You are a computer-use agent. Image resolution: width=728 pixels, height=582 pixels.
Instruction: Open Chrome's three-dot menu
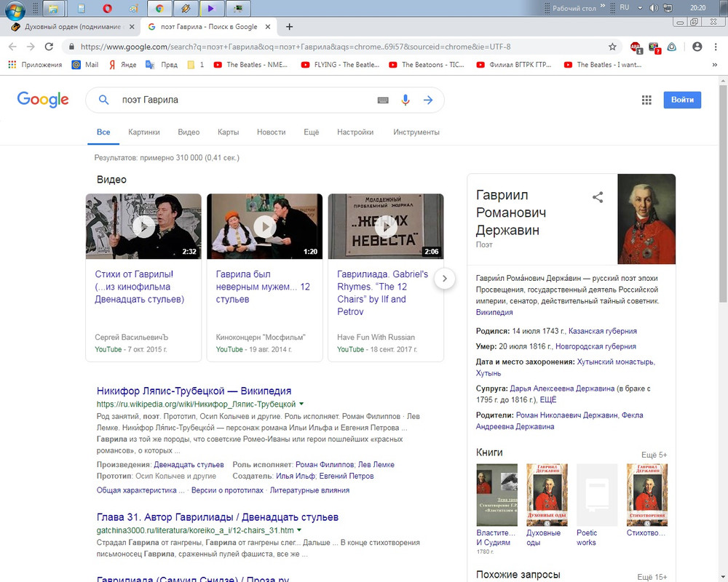pyautogui.click(x=716, y=47)
